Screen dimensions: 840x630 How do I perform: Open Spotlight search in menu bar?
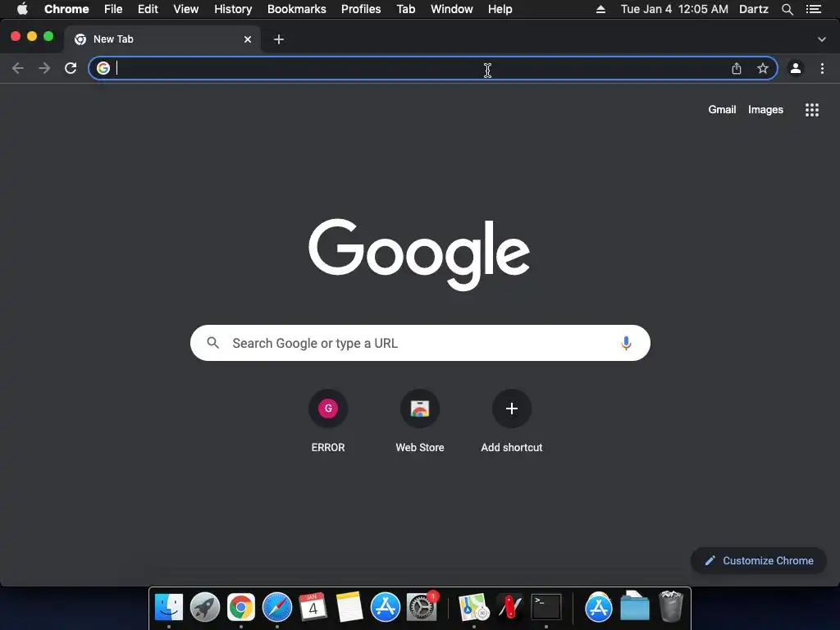point(787,9)
